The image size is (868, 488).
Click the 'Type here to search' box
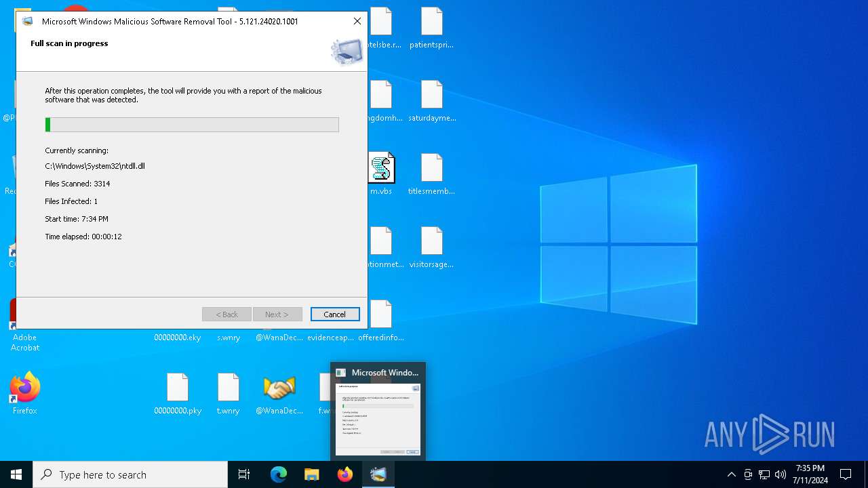click(x=130, y=474)
